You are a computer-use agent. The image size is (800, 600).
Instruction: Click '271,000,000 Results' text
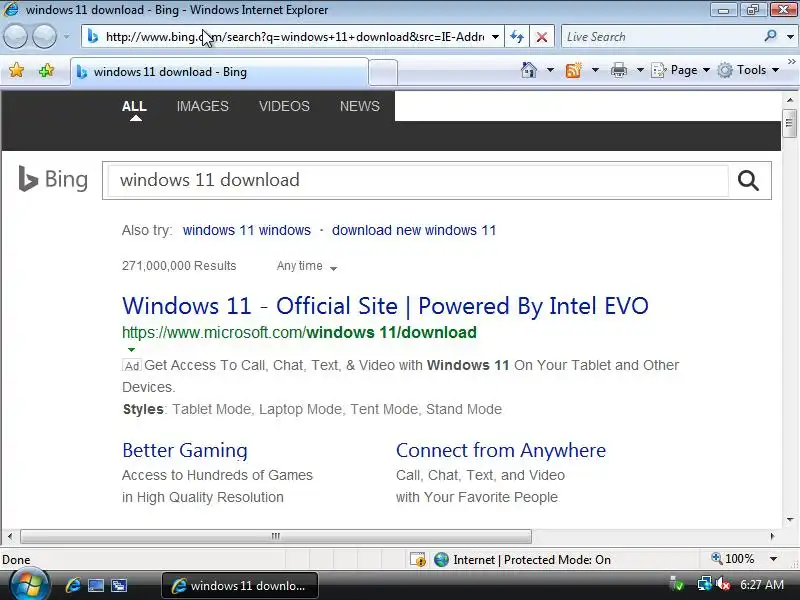tap(179, 266)
